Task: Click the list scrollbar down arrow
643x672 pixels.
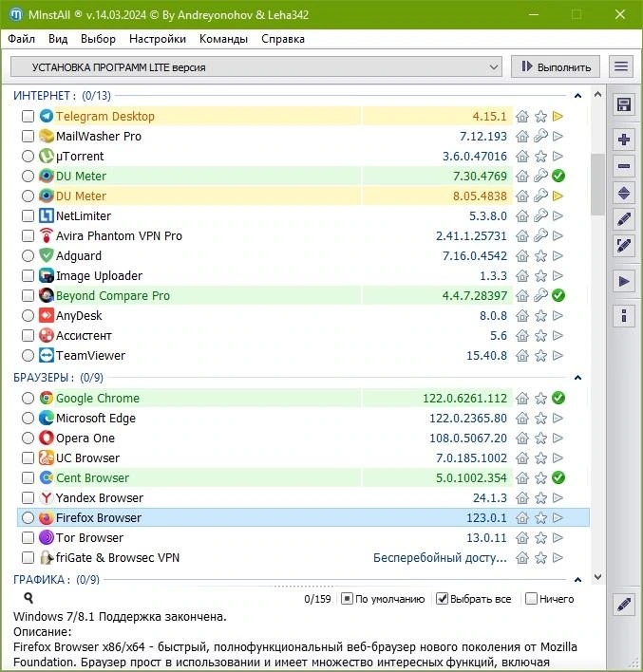Action: (x=597, y=577)
